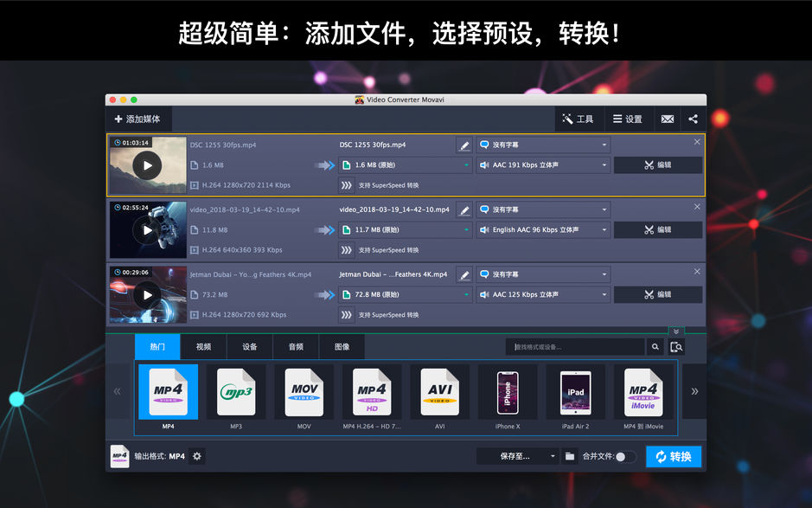The height and width of the screenshot is (508, 812).
Task: Collapse the preset panel with the double-chevron
Action: pyautogui.click(x=675, y=331)
